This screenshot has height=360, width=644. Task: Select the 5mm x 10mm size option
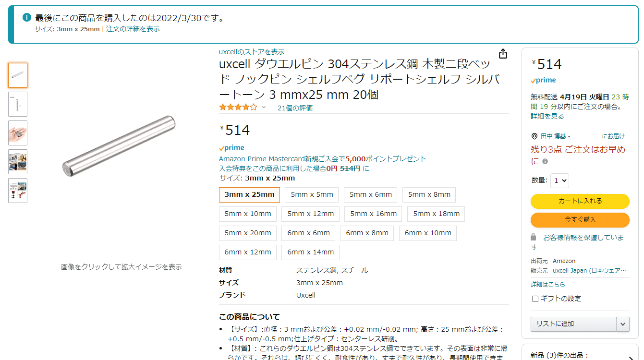pos(248,214)
